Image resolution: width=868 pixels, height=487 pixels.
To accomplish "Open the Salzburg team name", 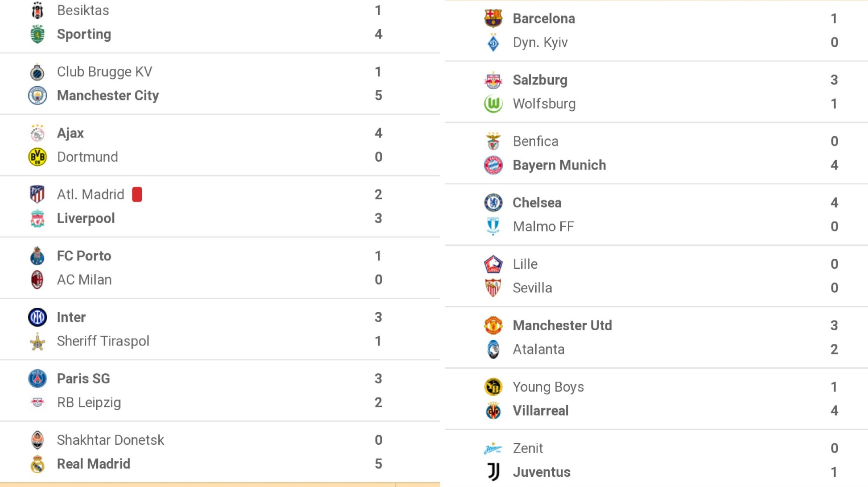I will point(540,80).
